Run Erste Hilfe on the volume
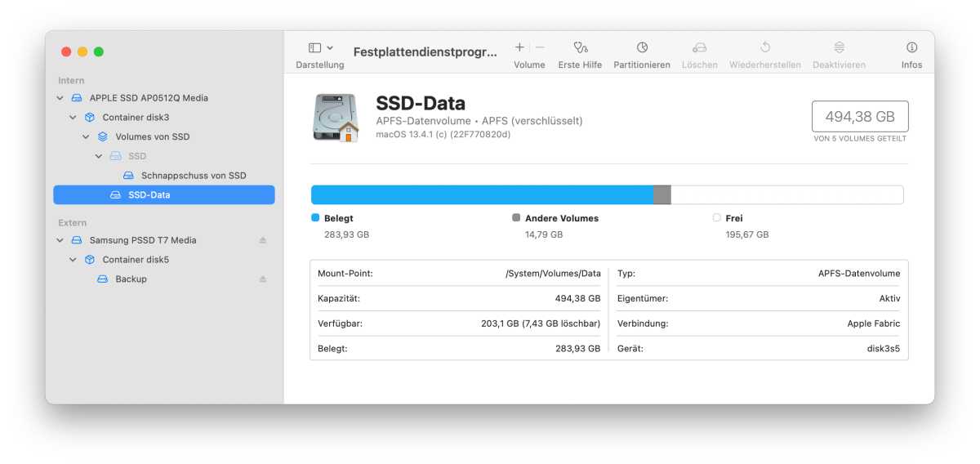 [x=580, y=47]
